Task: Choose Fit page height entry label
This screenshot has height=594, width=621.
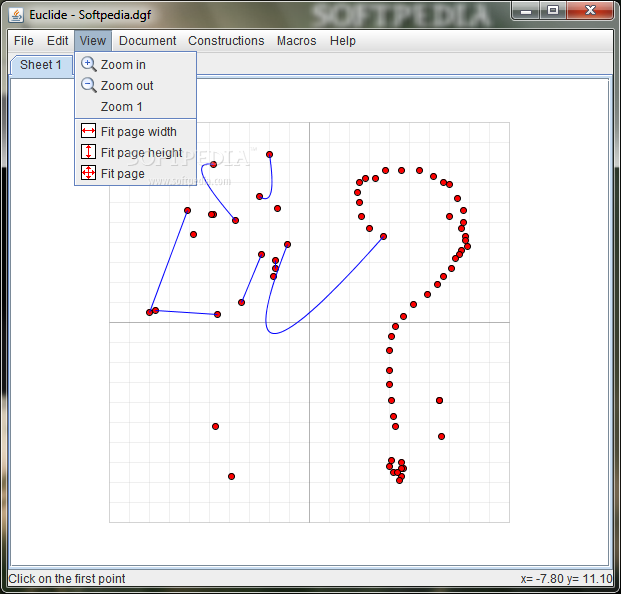Action: (x=141, y=152)
